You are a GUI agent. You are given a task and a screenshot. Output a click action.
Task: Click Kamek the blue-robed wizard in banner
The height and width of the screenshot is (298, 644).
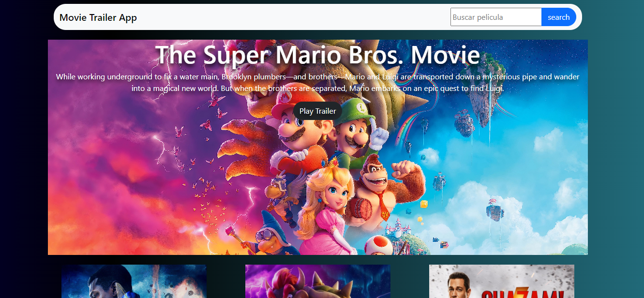(x=268, y=237)
